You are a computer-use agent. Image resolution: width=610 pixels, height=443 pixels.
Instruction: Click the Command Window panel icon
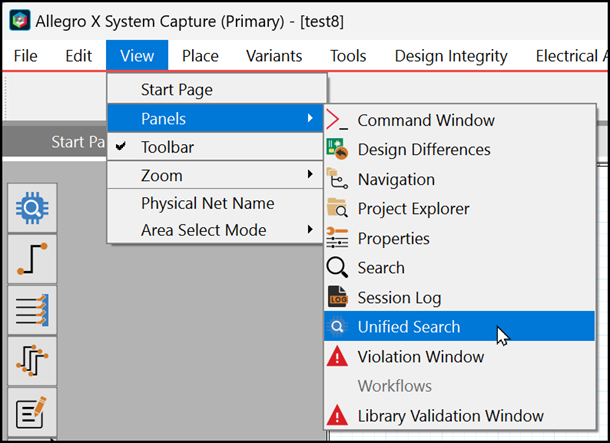coord(338,121)
